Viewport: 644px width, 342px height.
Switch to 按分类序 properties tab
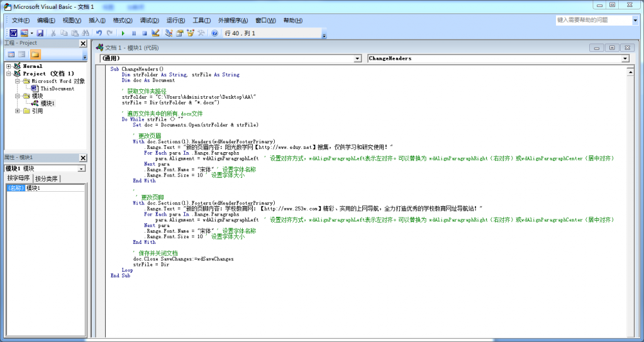point(47,179)
